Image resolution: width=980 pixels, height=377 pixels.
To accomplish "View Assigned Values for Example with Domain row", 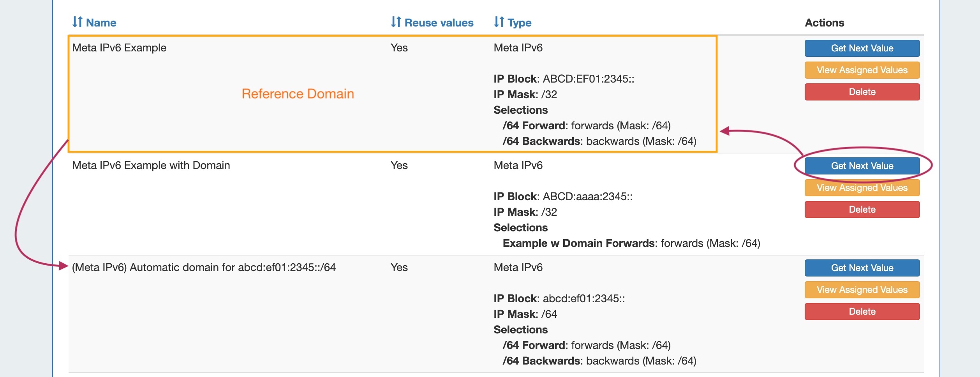I will (862, 188).
